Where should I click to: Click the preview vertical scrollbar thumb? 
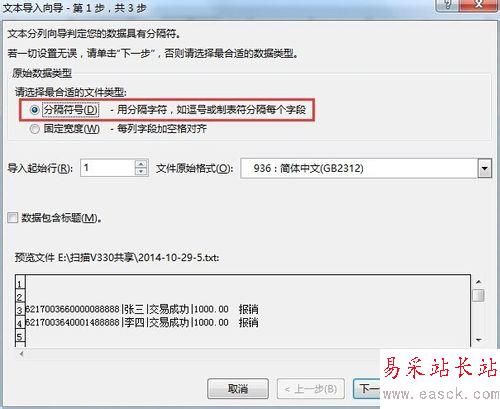point(479,295)
